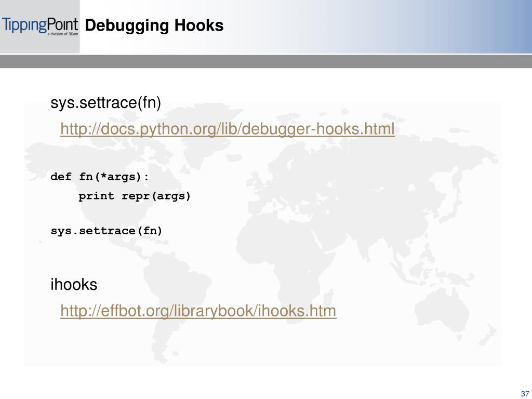Viewport: 532px width, 399px height.
Task: Click the 'ihooks' heading text
Action: coord(74,284)
